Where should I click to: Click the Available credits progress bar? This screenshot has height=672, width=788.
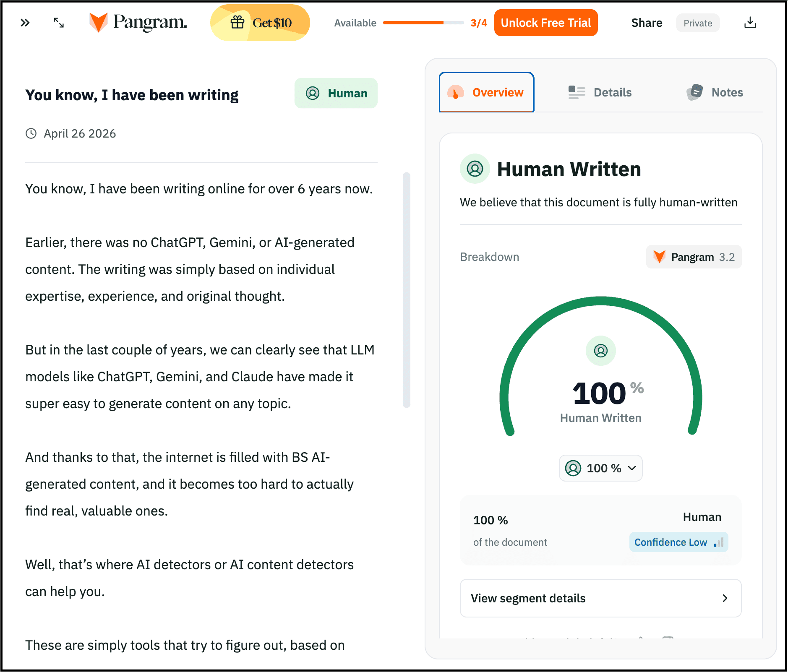point(423,23)
